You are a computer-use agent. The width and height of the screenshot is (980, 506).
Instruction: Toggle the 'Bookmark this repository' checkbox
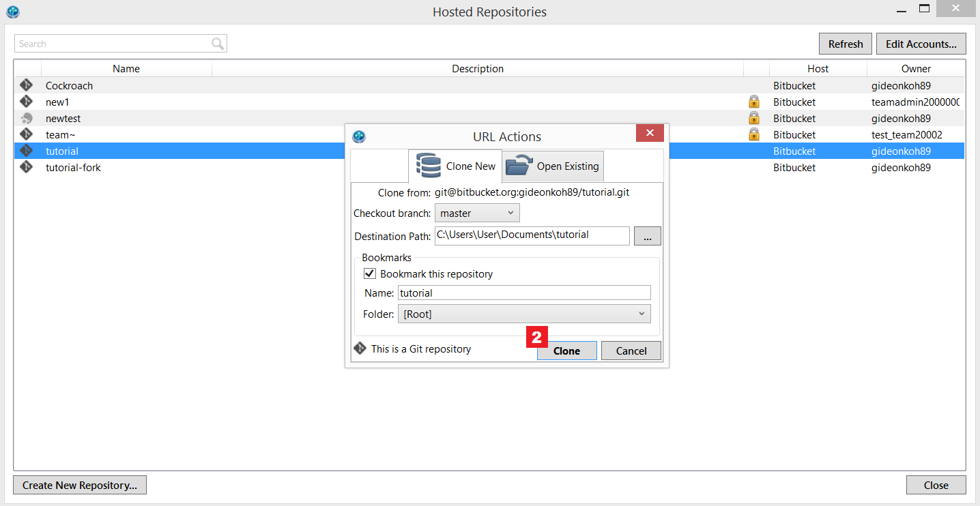(370, 273)
